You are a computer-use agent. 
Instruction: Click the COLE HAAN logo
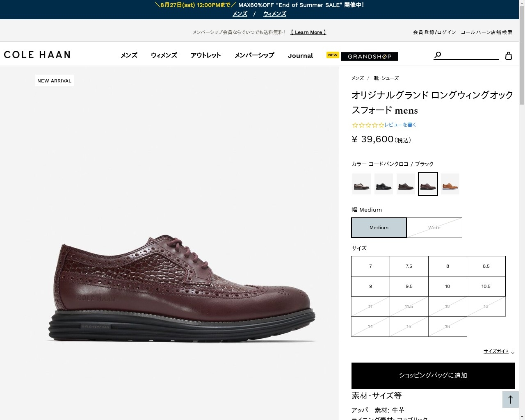coord(37,55)
